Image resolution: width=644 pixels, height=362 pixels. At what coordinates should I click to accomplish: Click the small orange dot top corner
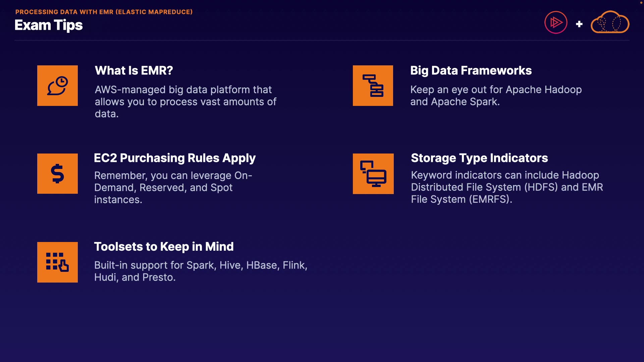tap(641, 3)
